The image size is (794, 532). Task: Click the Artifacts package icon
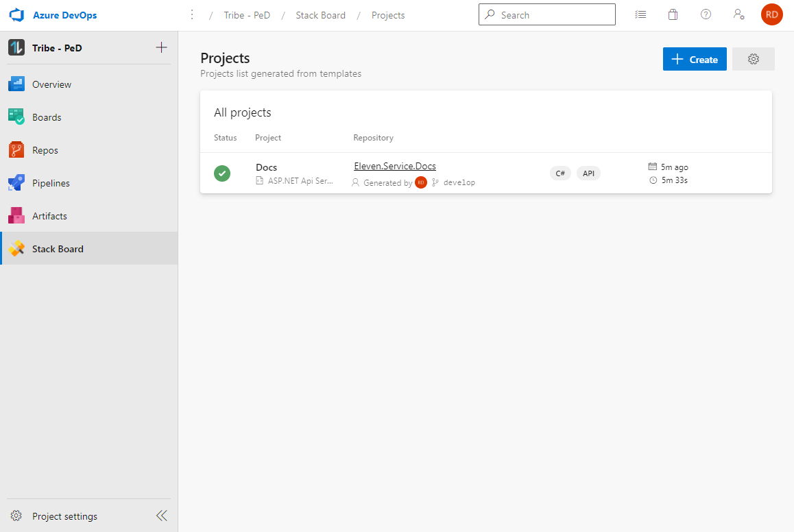[x=16, y=215]
